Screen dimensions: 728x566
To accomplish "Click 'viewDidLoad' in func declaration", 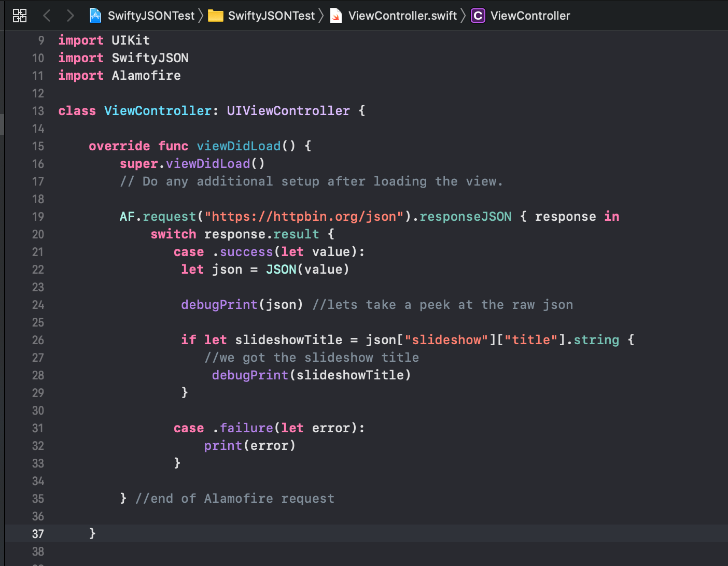I will 239,146.
